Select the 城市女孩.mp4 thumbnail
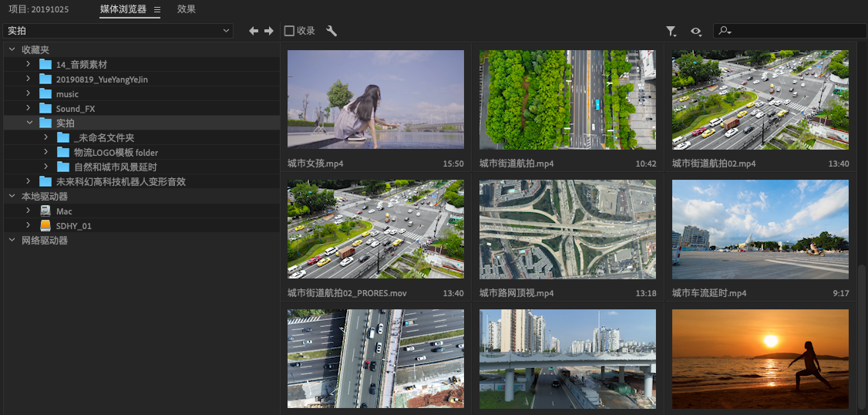This screenshot has height=415, width=868. pos(375,100)
